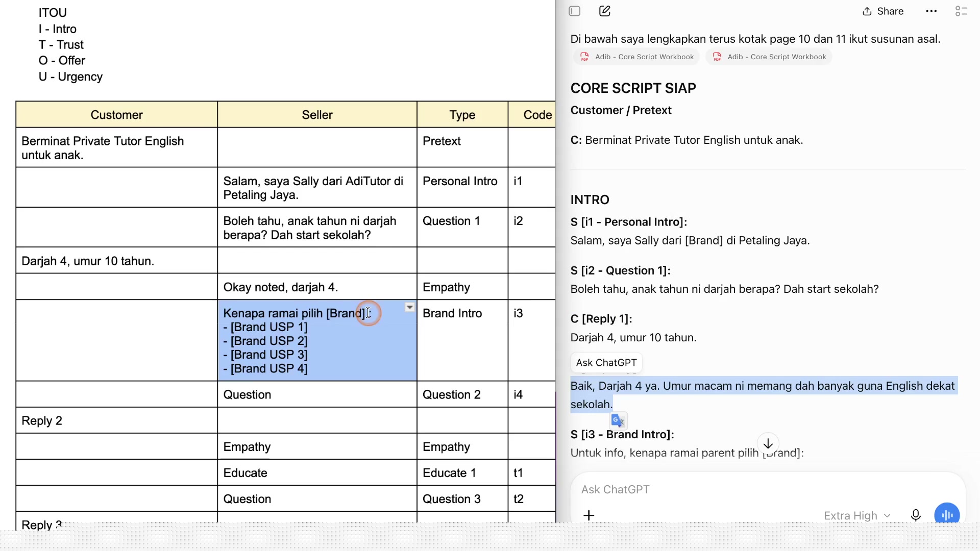Click the code cell i3
The height and width of the screenshot is (551, 980).
coord(532,340)
